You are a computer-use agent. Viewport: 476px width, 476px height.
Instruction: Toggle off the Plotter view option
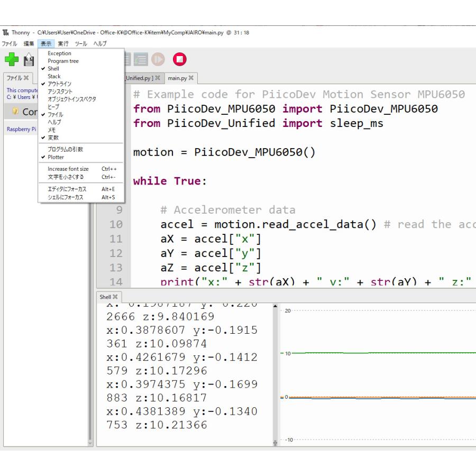coord(56,157)
